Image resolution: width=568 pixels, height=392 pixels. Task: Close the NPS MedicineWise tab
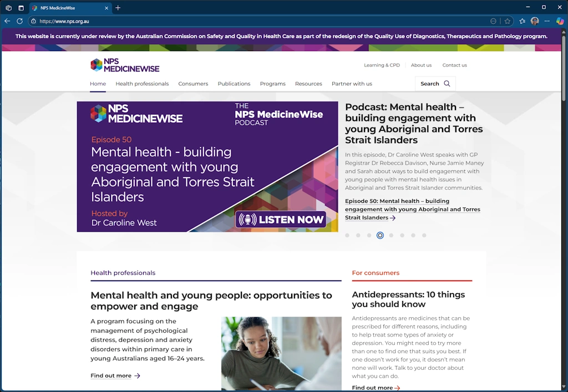click(106, 8)
